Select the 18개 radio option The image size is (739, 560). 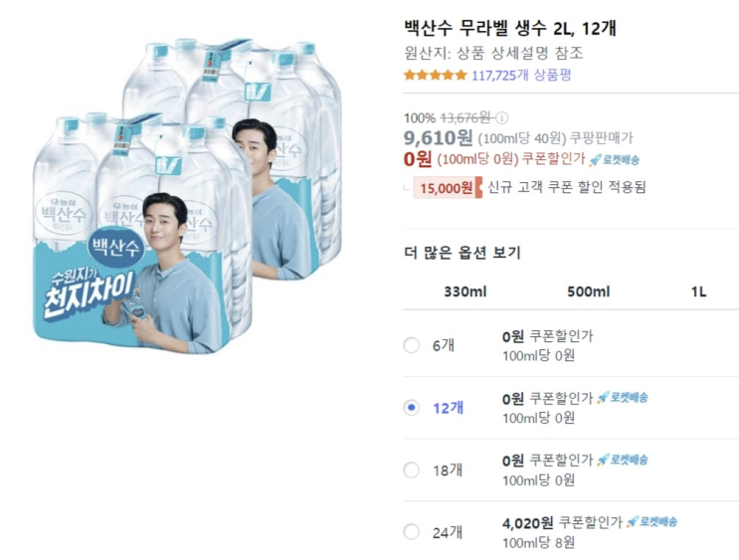[411, 469]
